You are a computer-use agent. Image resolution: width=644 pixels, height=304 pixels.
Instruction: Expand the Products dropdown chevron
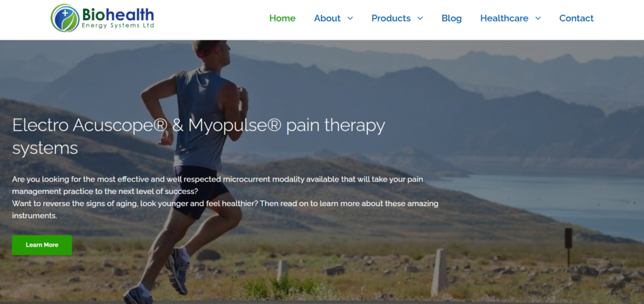tap(420, 18)
